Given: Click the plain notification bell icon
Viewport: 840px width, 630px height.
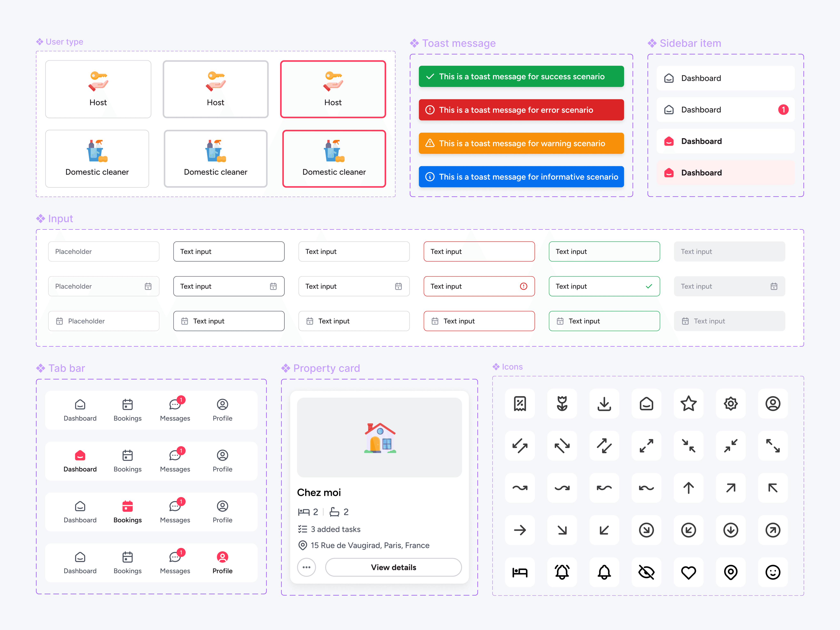Looking at the screenshot, I should [x=604, y=572].
